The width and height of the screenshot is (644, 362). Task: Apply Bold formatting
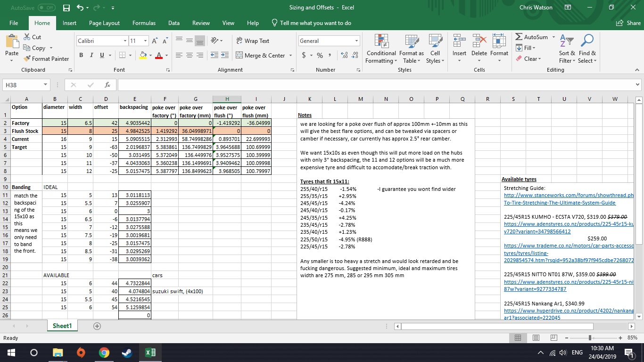point(82,55)
